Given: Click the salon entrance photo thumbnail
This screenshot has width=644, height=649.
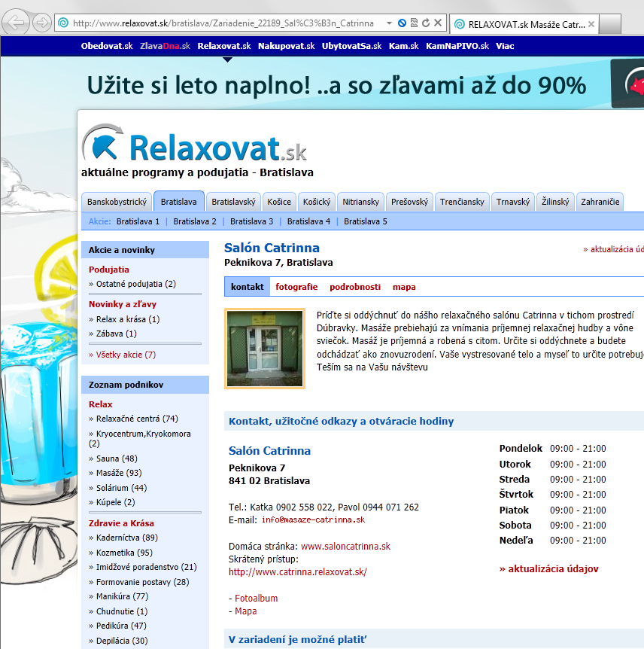Looking at the screenshot, I should [265, 349].
